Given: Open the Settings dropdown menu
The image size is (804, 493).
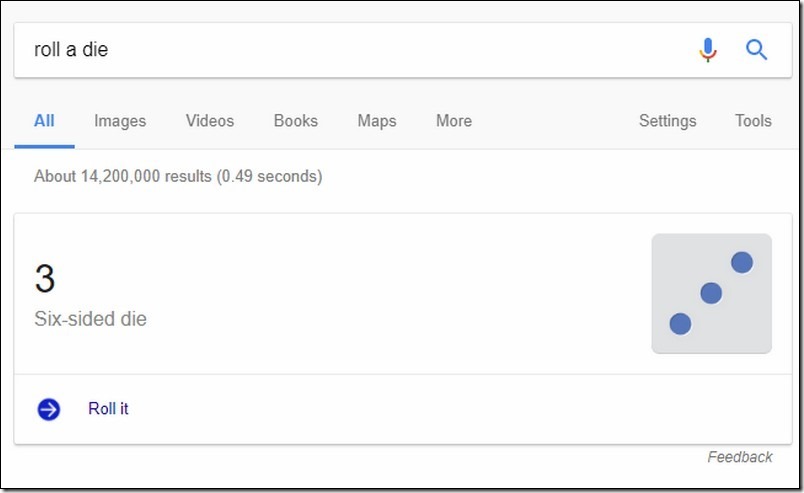Looking at the screenshot, I should pos(668,121).
